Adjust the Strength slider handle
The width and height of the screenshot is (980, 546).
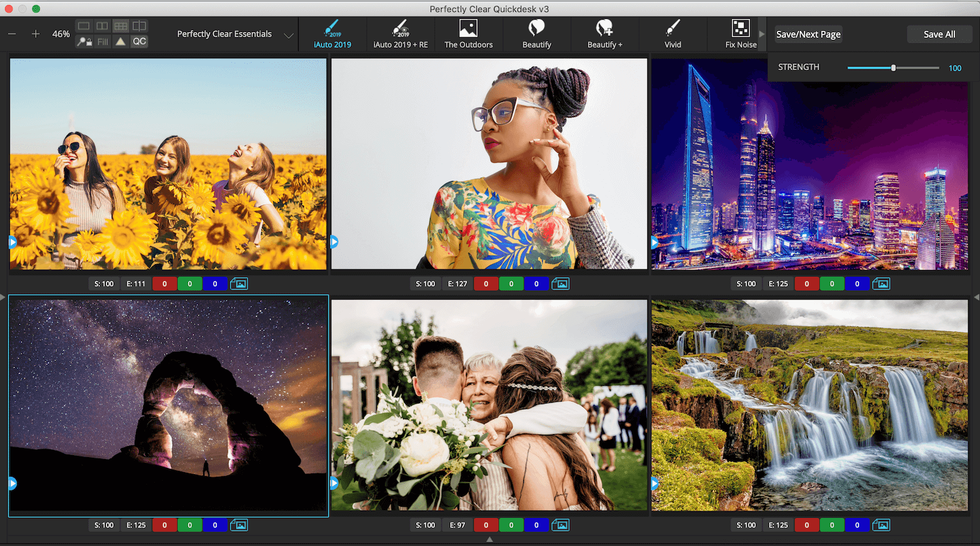[x=893, y=68]
